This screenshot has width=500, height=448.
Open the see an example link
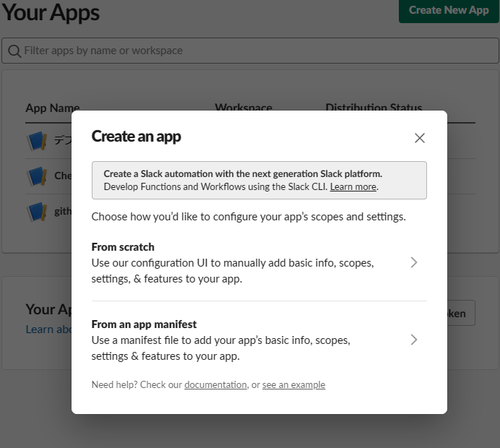click(293, 384)
